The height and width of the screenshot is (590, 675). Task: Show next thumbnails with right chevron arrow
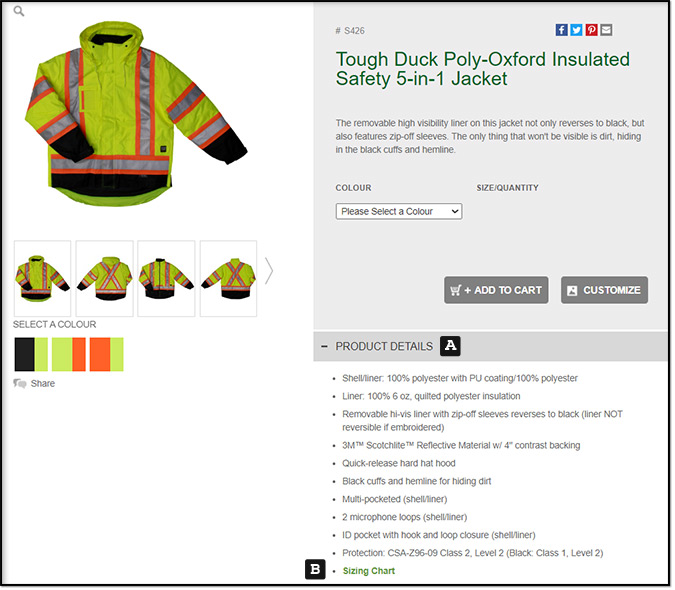pyautogui.click(x=269, y=272)
